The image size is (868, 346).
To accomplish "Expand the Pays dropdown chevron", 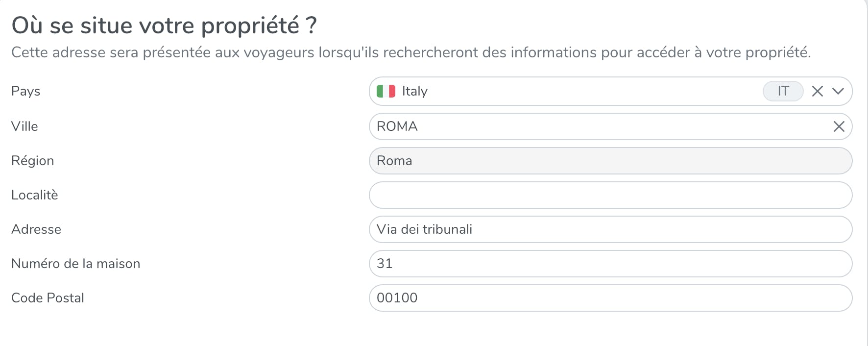I will coord(838,91).
